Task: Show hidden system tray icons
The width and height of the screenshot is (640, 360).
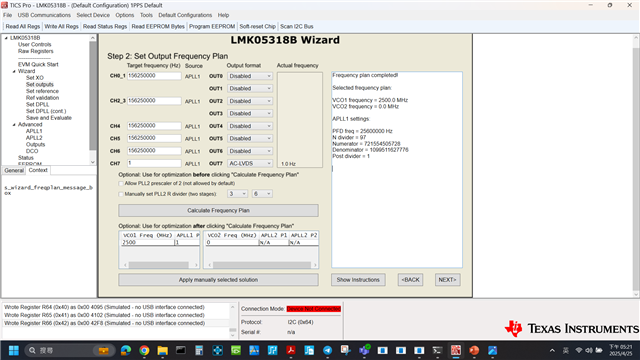Action: click(x=552, y=350)
